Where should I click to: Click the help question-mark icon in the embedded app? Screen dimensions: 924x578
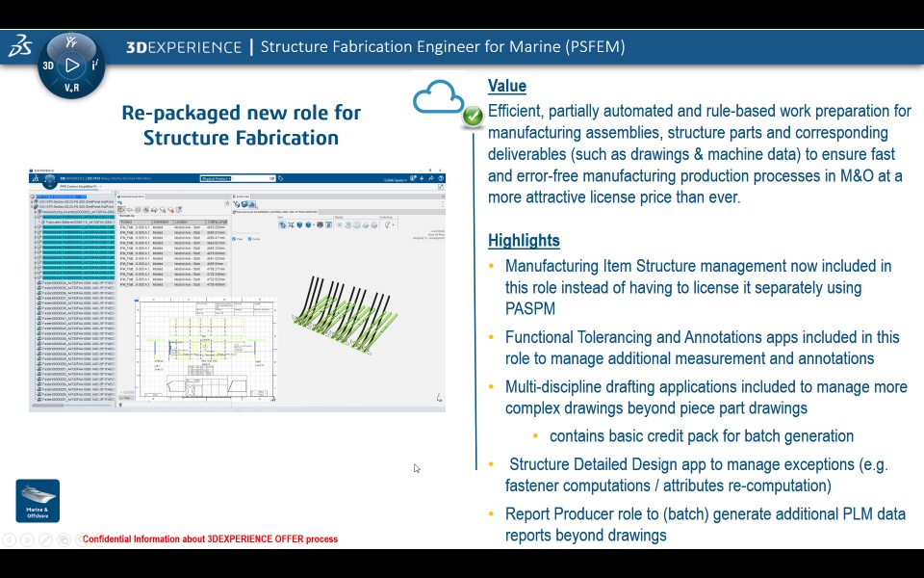(x=441, y=179)
